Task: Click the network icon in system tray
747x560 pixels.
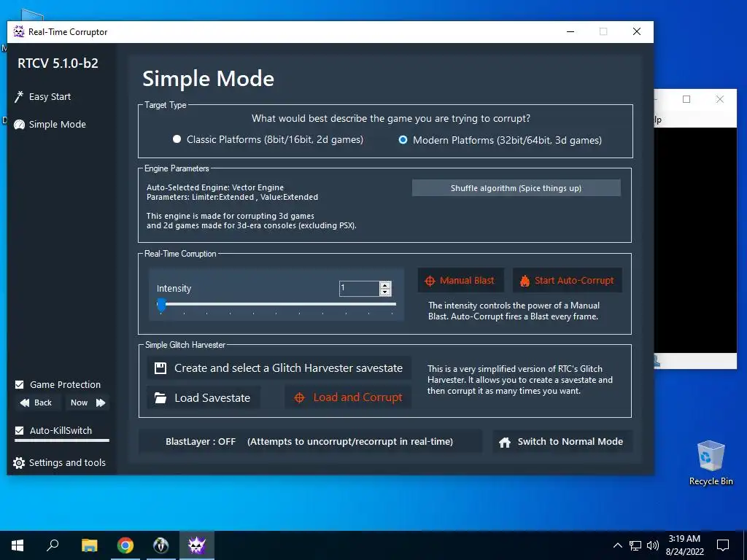Action: (635, 545)
